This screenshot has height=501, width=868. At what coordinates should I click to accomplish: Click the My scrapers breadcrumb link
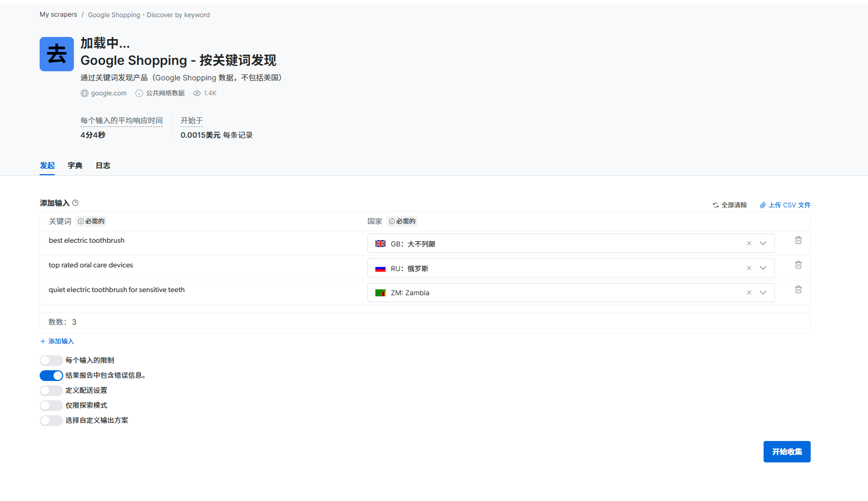click(58, 14)
